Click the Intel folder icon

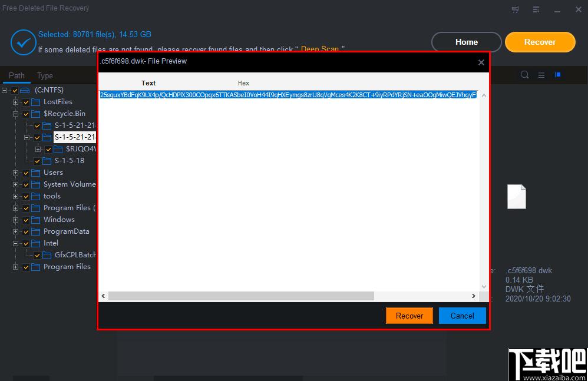pyautogui.click(x=35, y=244)
